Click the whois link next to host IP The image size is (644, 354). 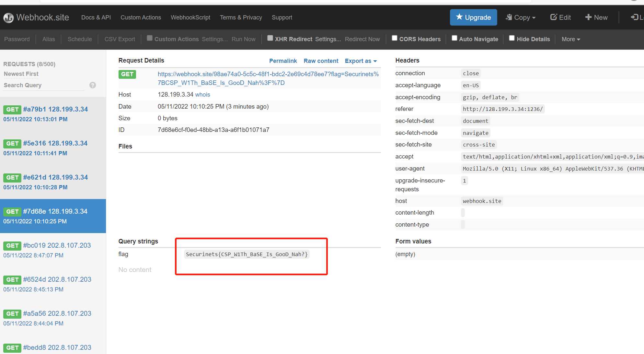(202, 95)
